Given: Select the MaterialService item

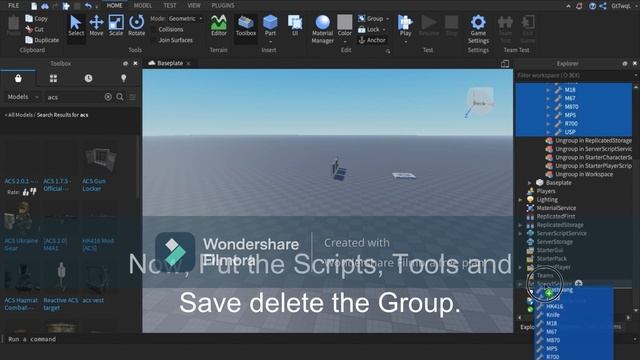Looking at the screenshot, I should [x=556, y=208].
